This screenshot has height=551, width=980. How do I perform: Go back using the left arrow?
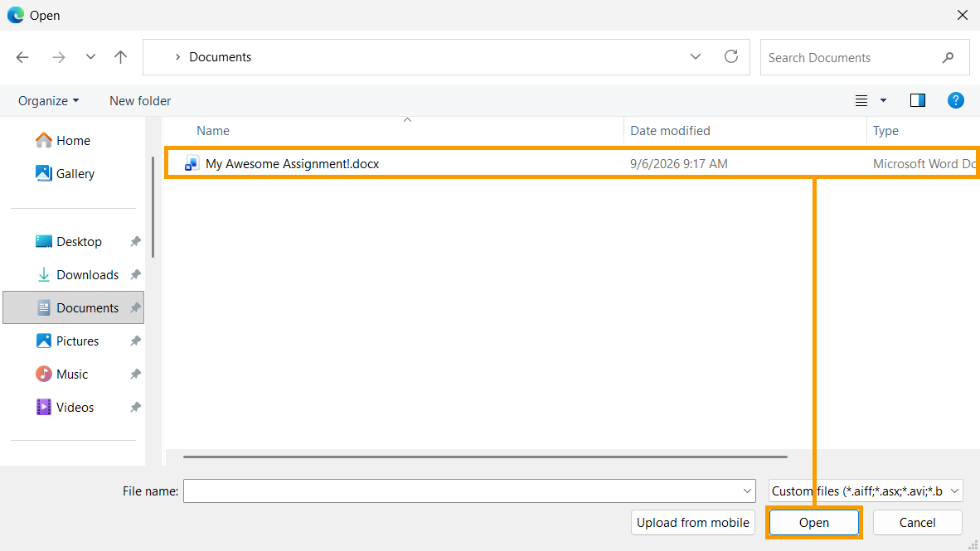22,57
